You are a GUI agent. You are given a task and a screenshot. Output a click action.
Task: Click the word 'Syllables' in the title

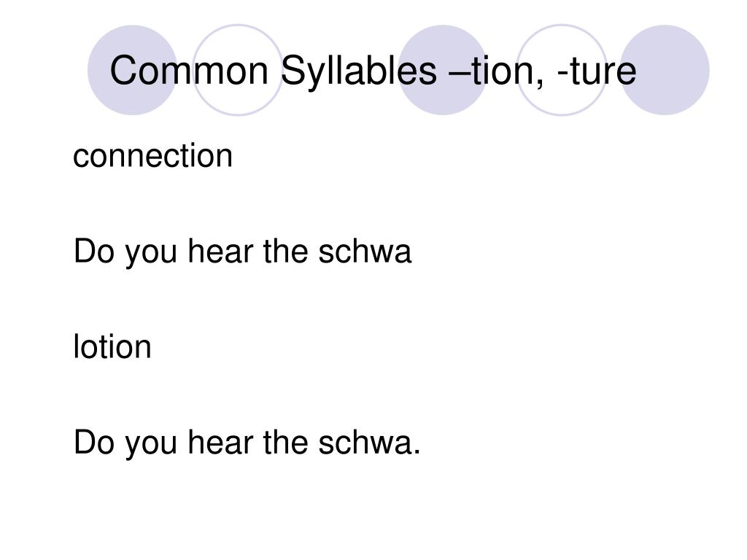tap(359, 71)
